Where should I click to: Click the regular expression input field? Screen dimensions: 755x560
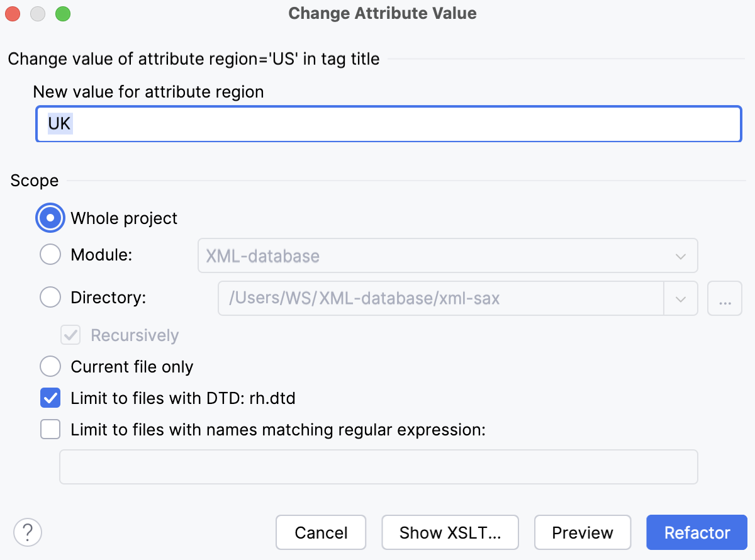[377, 466]
